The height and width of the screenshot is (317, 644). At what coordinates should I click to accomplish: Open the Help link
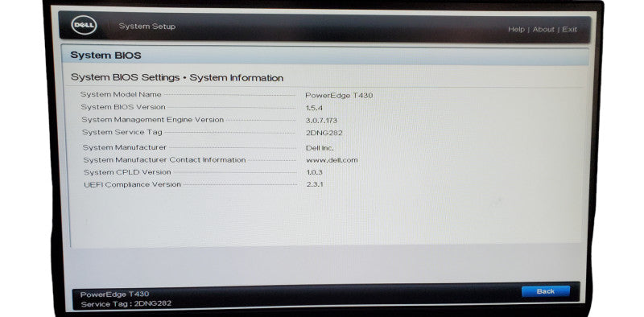(516, 29)
